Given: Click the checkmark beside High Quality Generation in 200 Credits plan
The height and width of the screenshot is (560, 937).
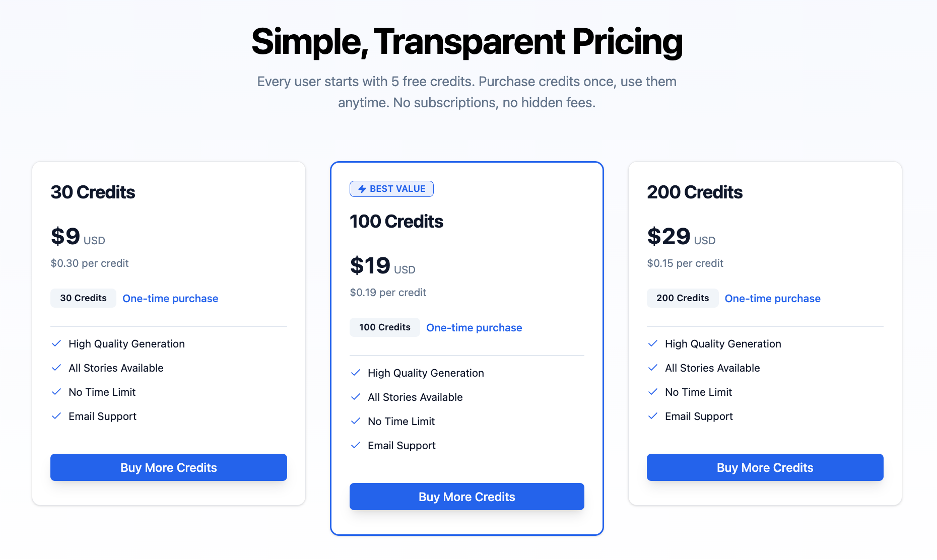Looking at the screenshot, I should 653,343.
